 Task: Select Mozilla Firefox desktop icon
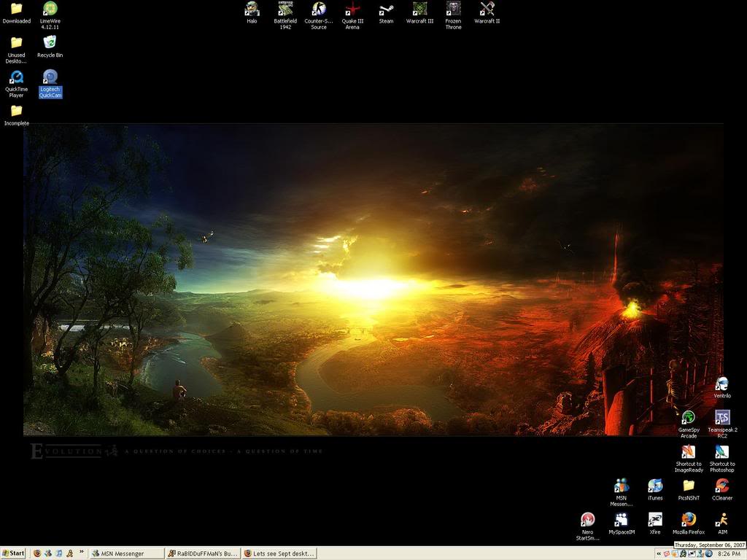(689, 524)
